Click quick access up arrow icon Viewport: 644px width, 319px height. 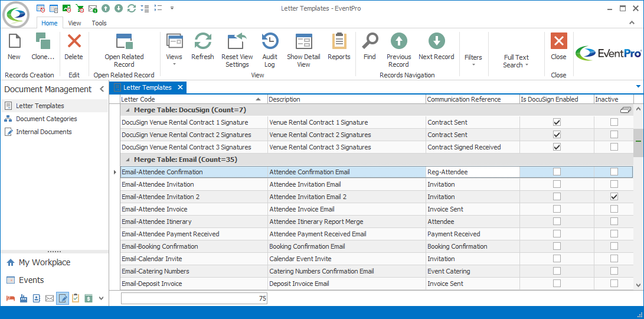[x=106, y=8]
